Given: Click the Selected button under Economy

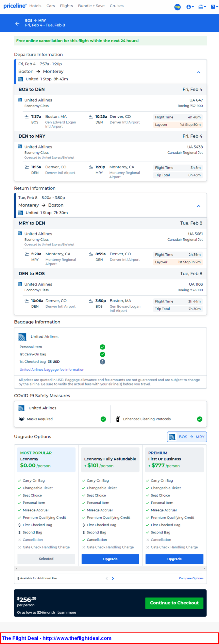Looking at the screenshot, I should [x=46, y=559].
